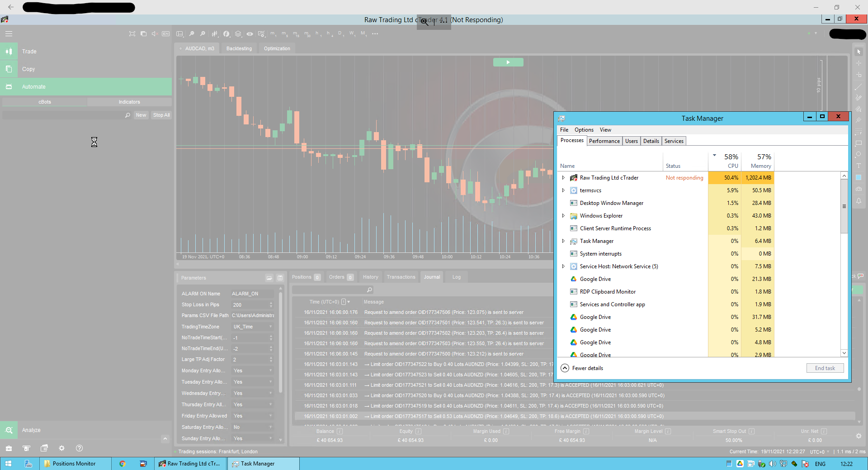The image size is (868, 470).
Task: Open Task Manager Details tab
Action: point(651,141)
